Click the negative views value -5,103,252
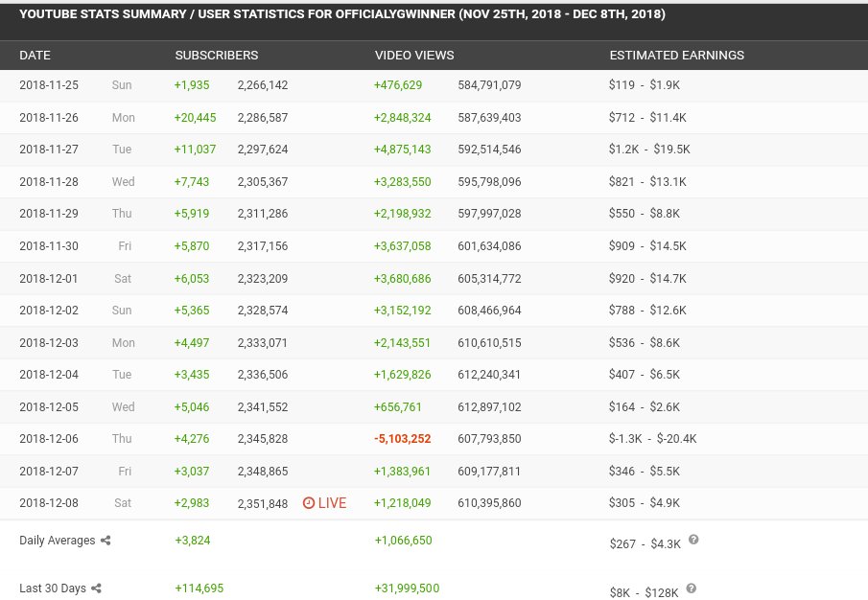This screenshot has width=868, height=600. [403, 439]
